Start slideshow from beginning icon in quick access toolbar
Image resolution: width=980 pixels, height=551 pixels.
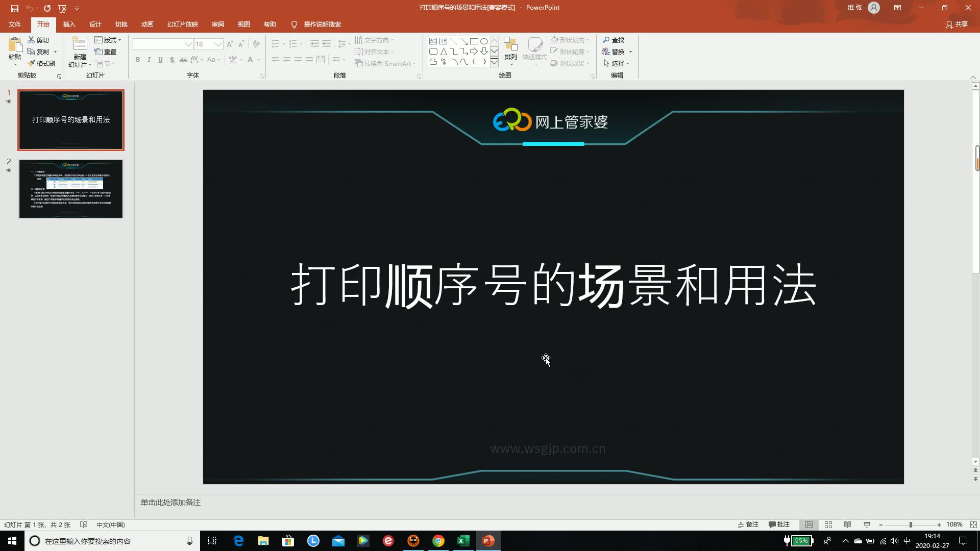(x=62, y=8)
